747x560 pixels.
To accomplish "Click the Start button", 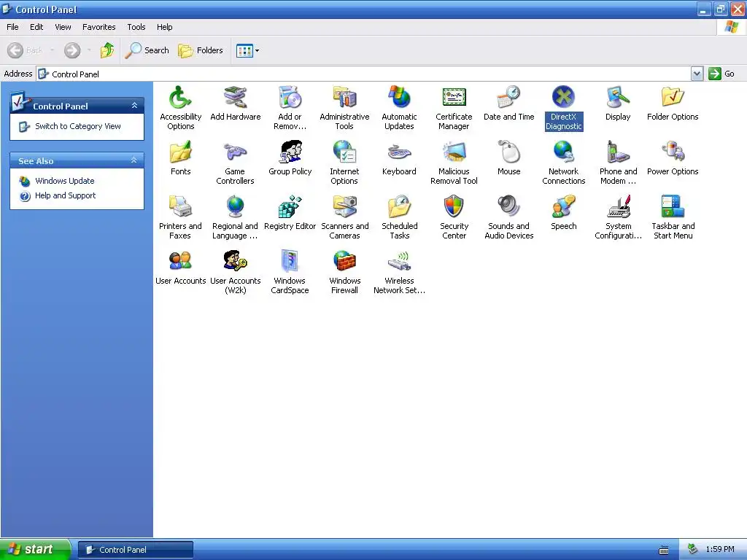I will [35, 549].
